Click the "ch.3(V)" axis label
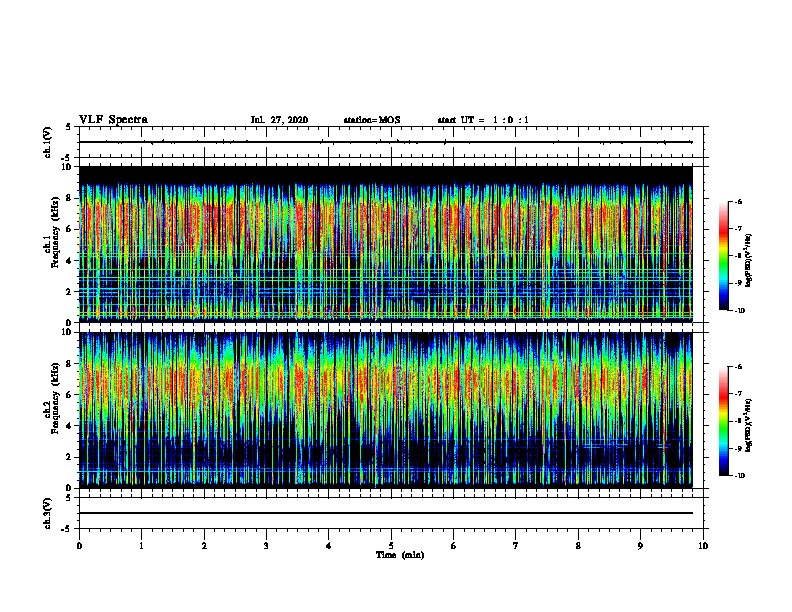 point(48,513)
